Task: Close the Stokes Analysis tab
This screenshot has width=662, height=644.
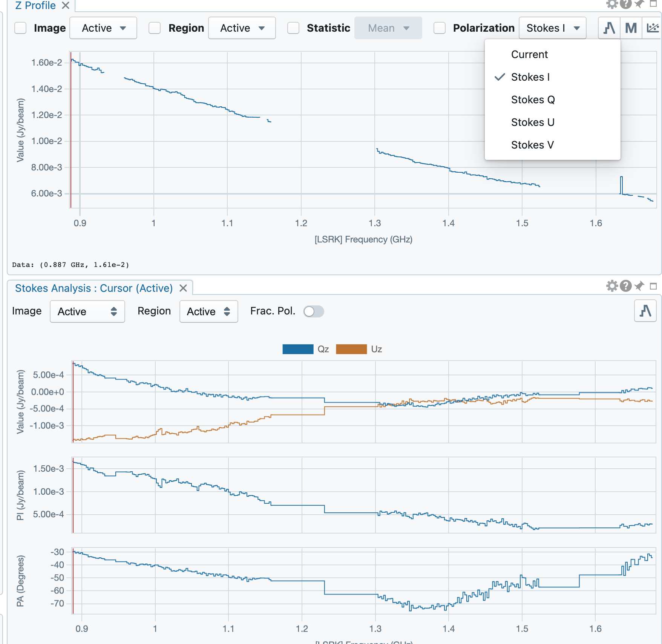Action: 184,288
